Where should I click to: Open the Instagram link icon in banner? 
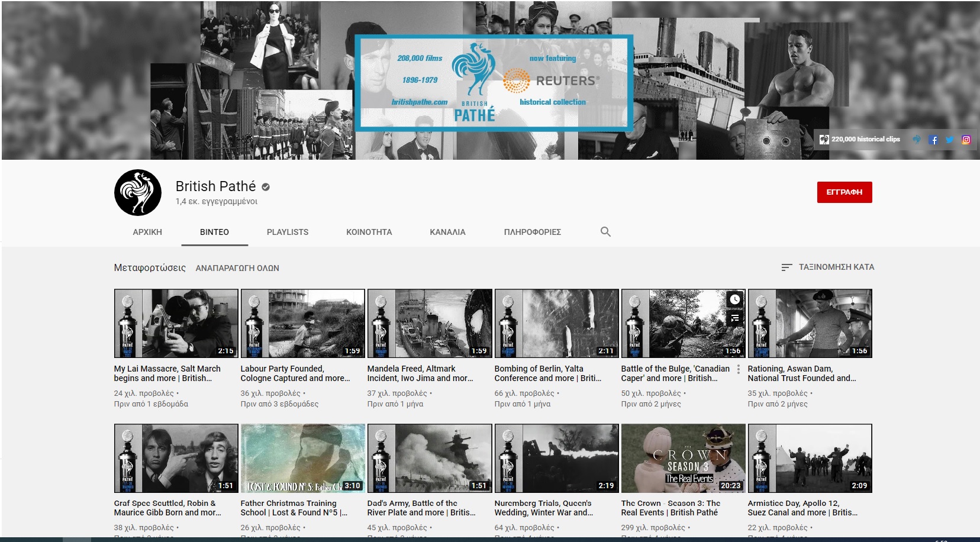966,140
